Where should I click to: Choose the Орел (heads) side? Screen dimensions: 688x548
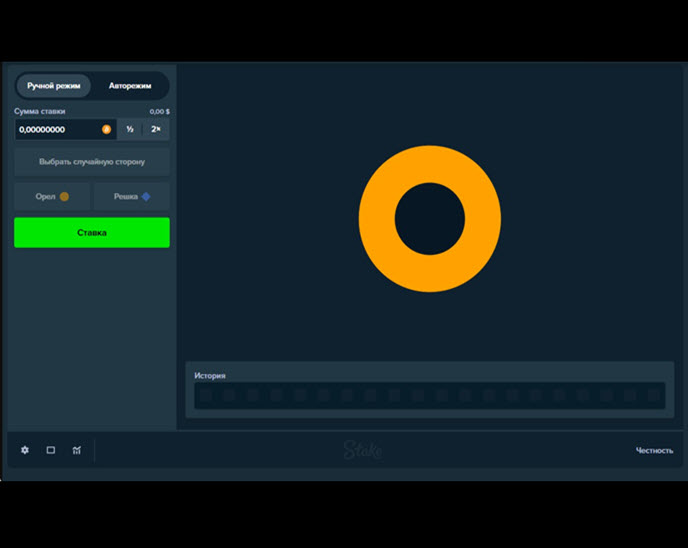click(x=52, y=197)
